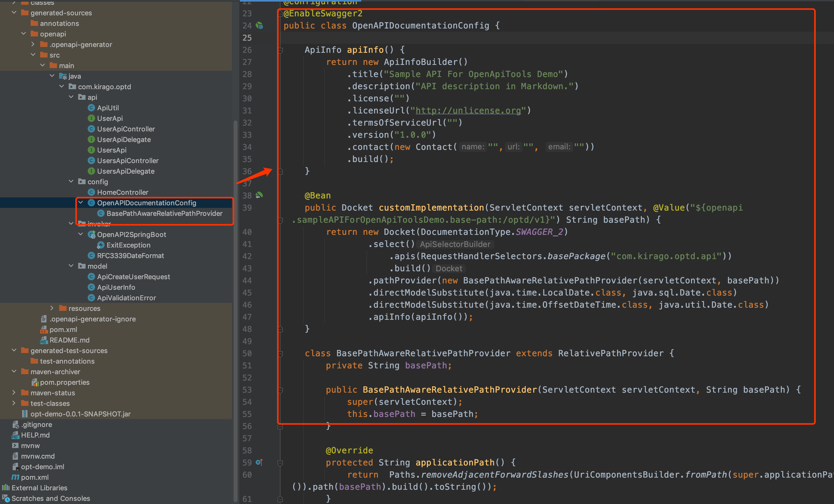Click the customImplementation method name
834x504 pixels.
point(431,208)
